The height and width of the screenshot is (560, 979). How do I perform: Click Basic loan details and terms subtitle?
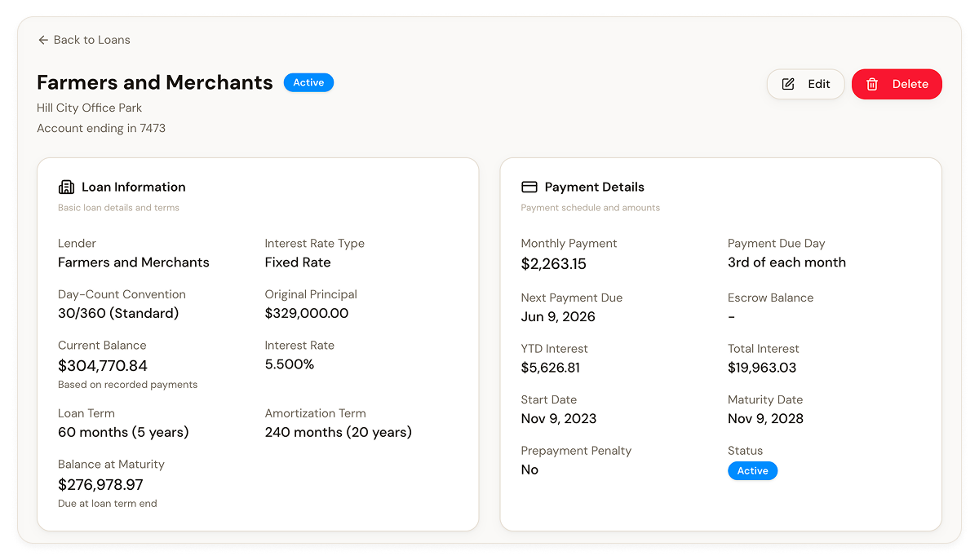[x=118, y=208]
